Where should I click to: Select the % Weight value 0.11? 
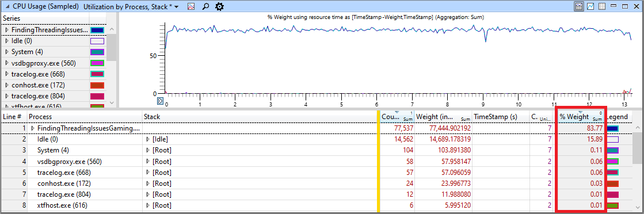[596, 150]
